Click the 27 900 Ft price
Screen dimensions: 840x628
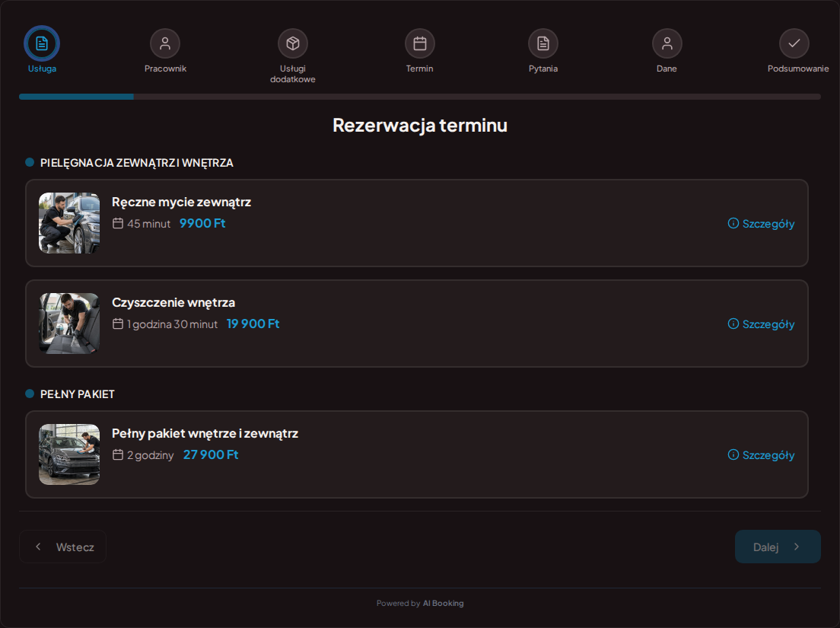[211, 455]
